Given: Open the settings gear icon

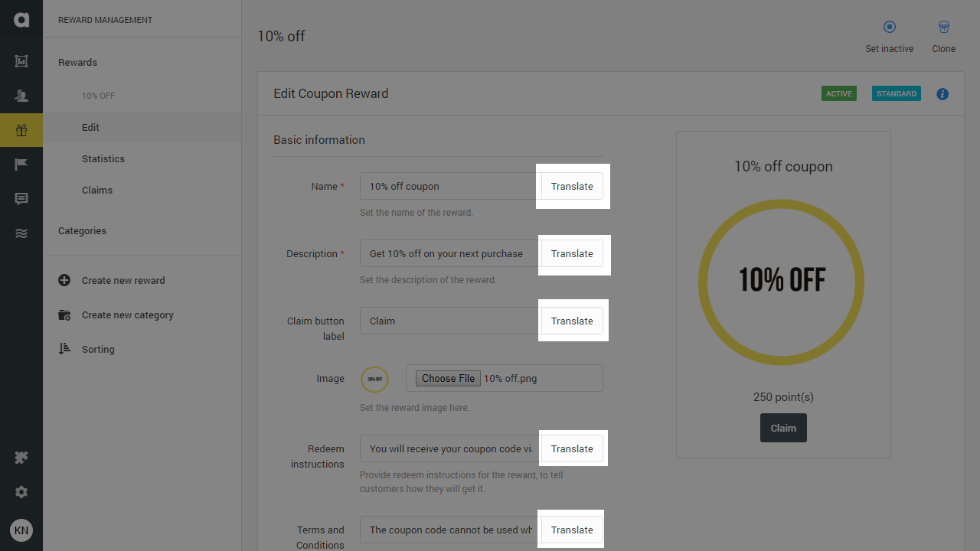Looking at the screenshot, I should (x=21, y=492).
